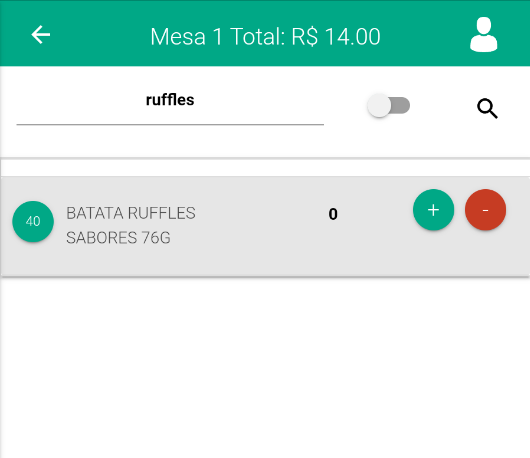Click the green 40 badge
This screenshot has width=530, height=458.
pos(33,221)
